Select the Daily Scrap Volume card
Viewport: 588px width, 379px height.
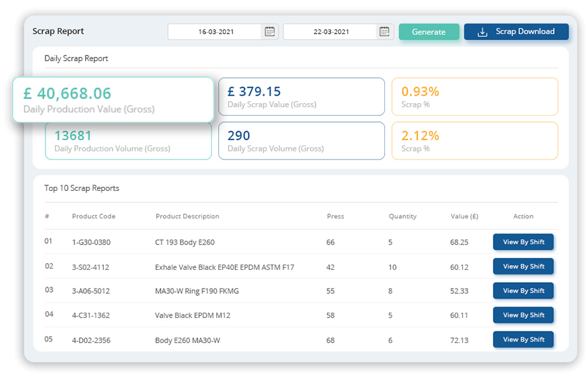pyautogui.click(x=301, y=141)
